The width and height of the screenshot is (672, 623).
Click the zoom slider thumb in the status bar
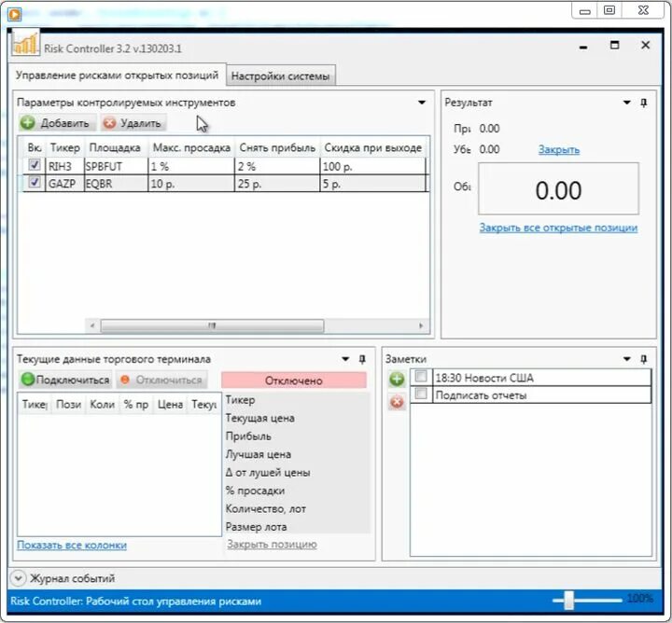coord(568,600)
